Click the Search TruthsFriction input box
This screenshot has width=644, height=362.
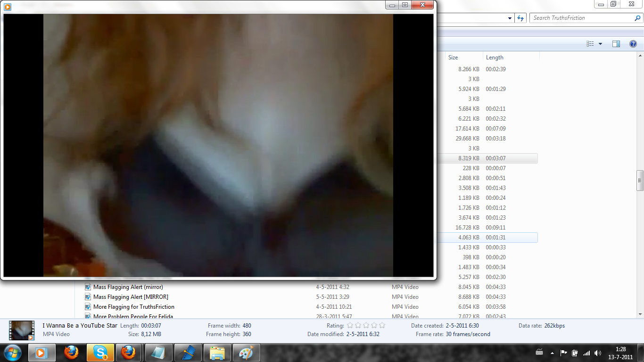(x=582, y=18)
